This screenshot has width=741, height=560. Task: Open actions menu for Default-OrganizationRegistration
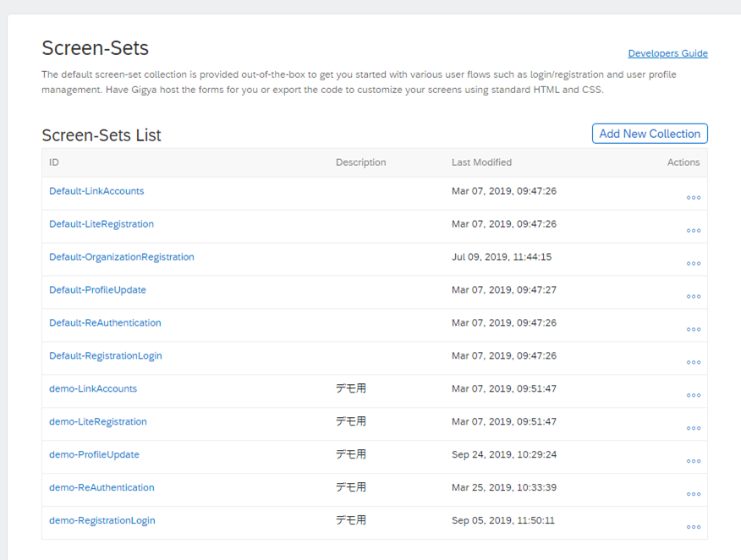(694, 263)
